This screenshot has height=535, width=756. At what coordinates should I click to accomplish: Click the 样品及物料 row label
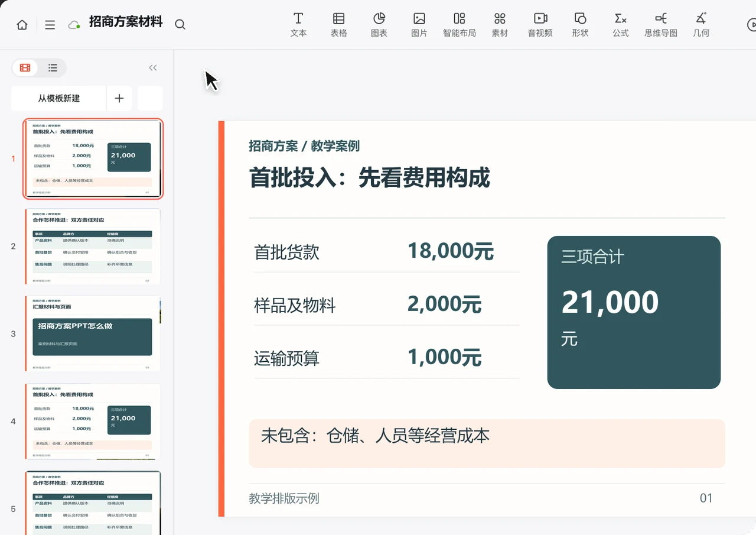(x=295, y=306)
